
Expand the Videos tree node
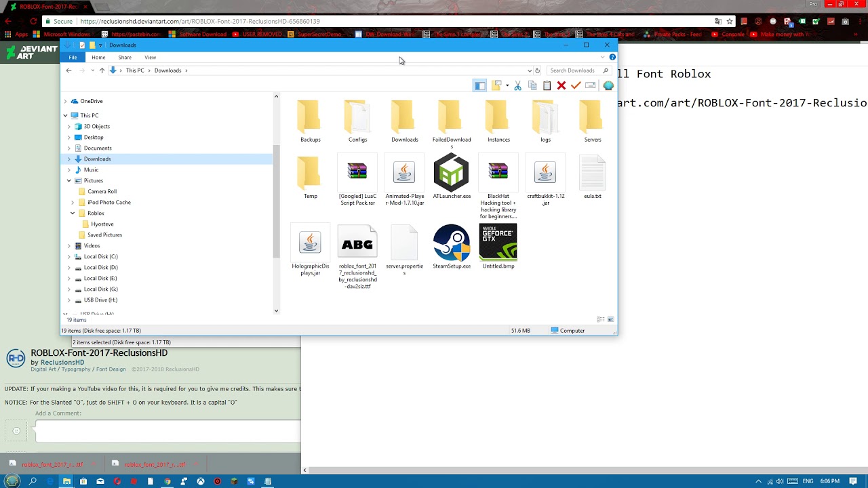tap(69, 245)
